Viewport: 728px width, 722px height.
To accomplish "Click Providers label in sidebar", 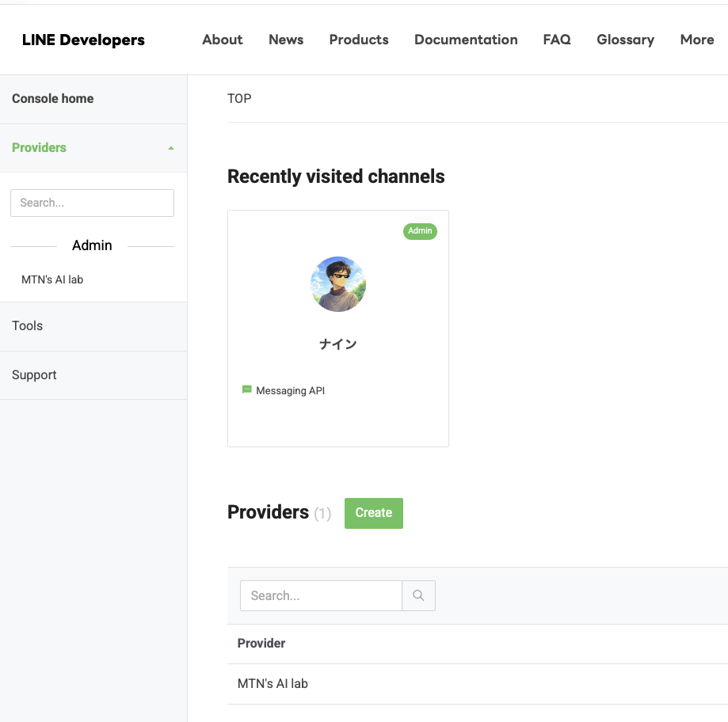I will (x=39, y=147).
